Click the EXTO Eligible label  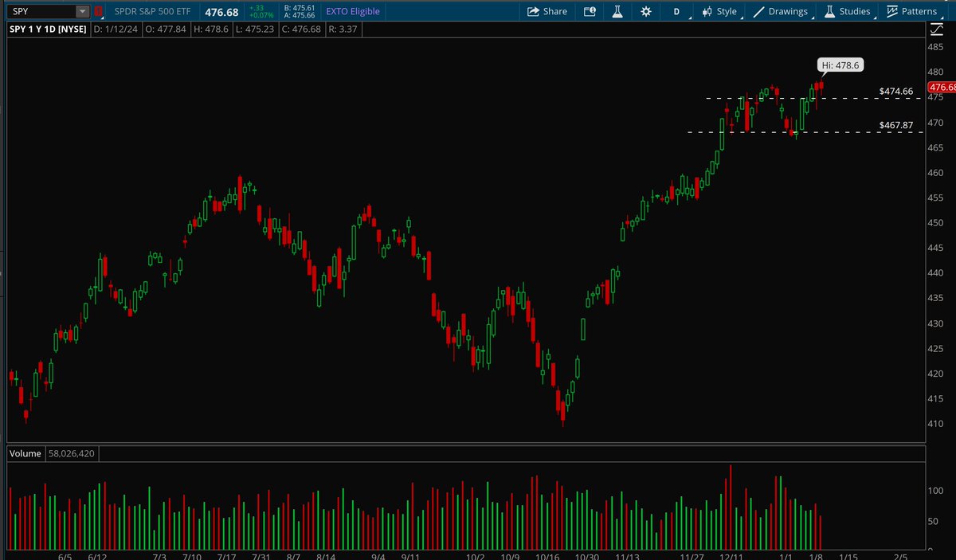pyautogui.click(x=353, y=11)
